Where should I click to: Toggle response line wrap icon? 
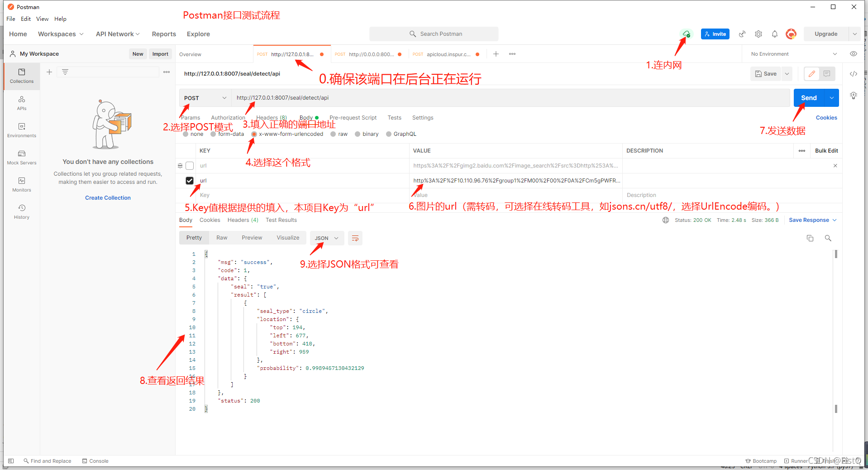click(x=355, y=238)
